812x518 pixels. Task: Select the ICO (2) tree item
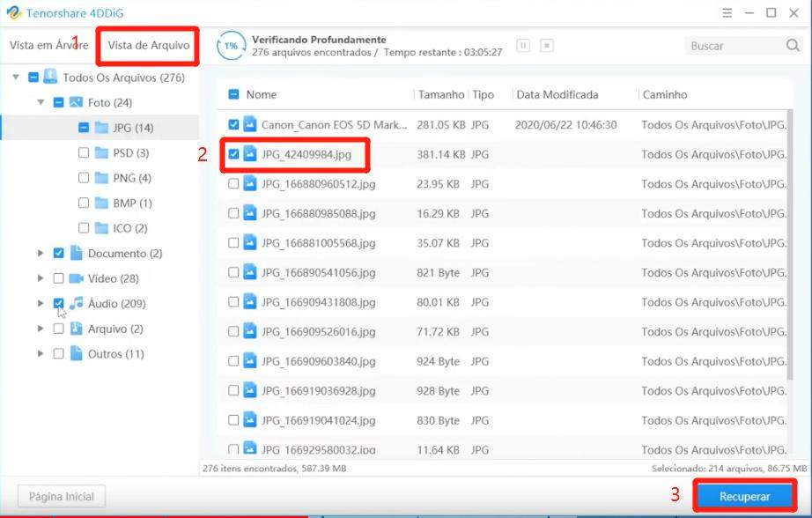click(130, 228)
